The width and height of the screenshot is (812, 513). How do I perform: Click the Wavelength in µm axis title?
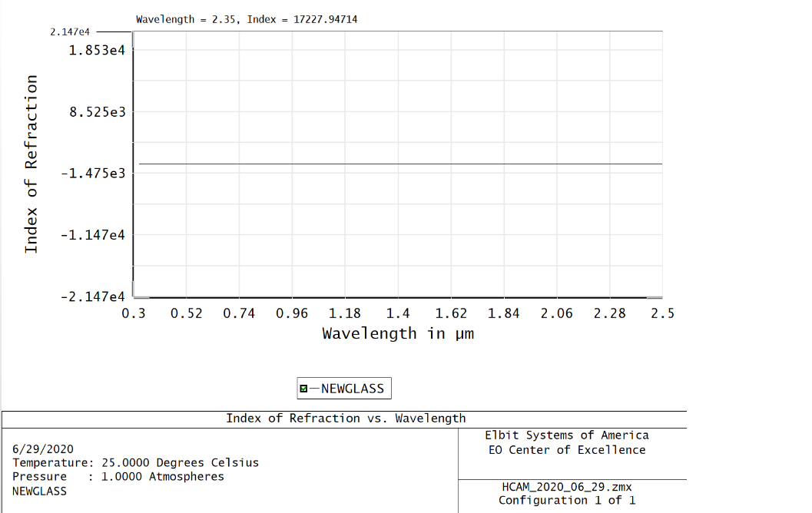pyautogui.click(x=398, y=333)
